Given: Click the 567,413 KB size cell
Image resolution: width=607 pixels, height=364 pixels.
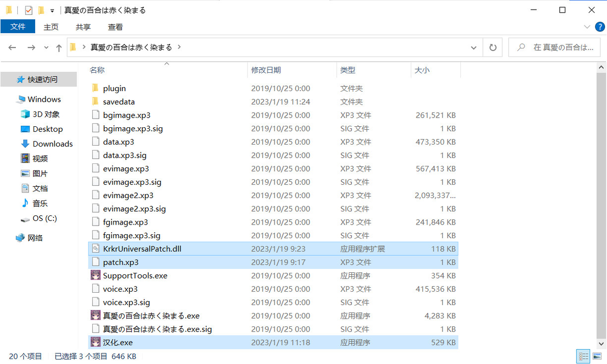Looking at the screenshot, I should pos(435,169).
